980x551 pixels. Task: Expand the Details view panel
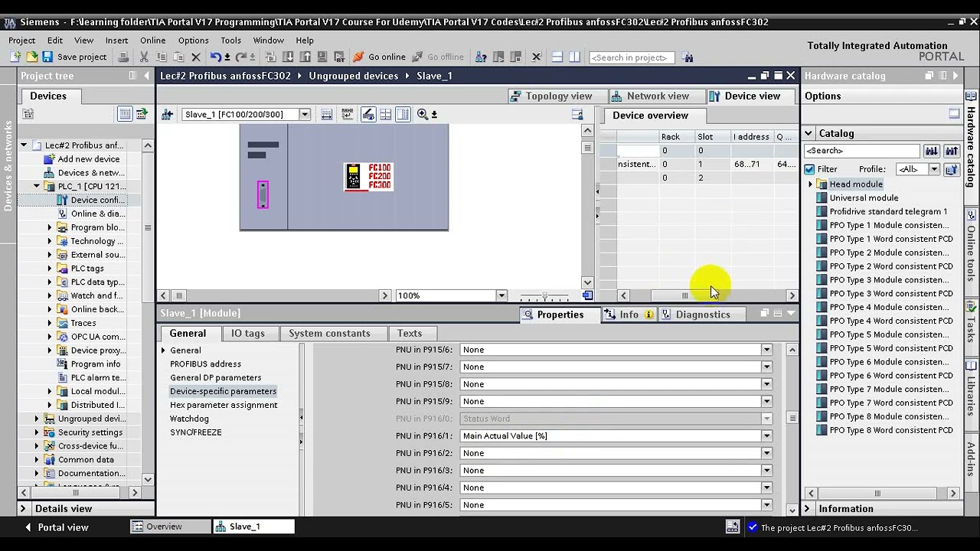click(23, 508)
